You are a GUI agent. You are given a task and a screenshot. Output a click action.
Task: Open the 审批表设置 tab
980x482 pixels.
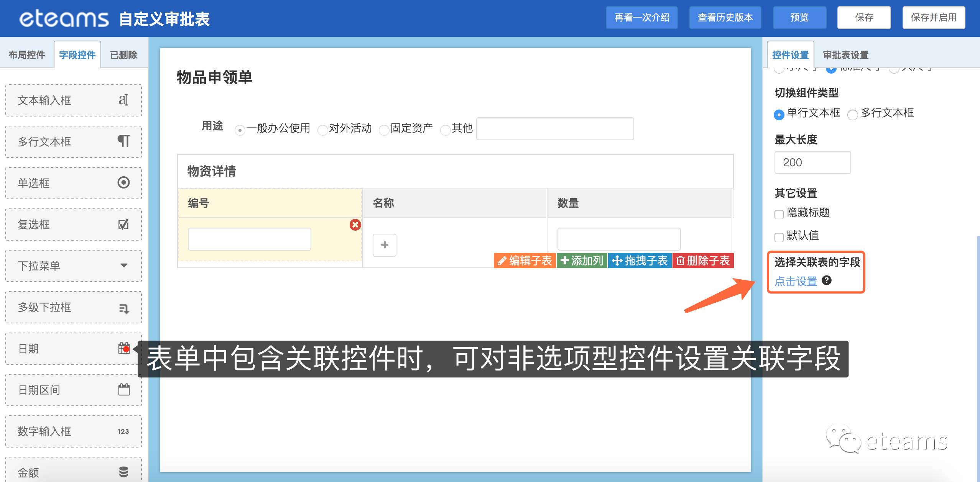tap(845, 55)
